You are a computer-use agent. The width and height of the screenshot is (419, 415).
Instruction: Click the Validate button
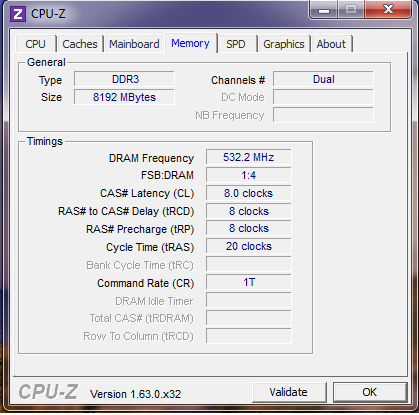pos(289,392)
